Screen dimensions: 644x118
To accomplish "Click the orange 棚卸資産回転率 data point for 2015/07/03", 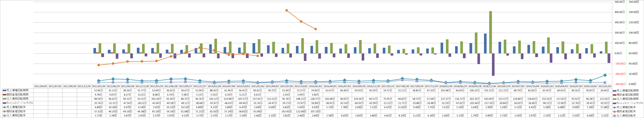I will point(286,10).
